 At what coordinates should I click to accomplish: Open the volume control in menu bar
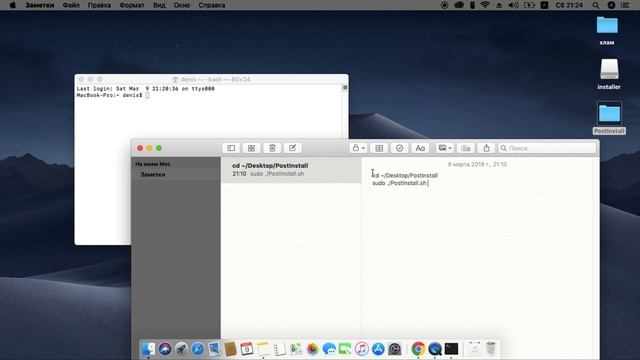click(x=513, y=5)
